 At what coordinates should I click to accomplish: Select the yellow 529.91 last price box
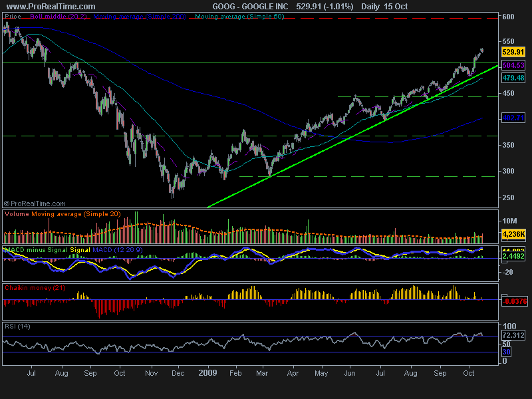coord(513,52)
